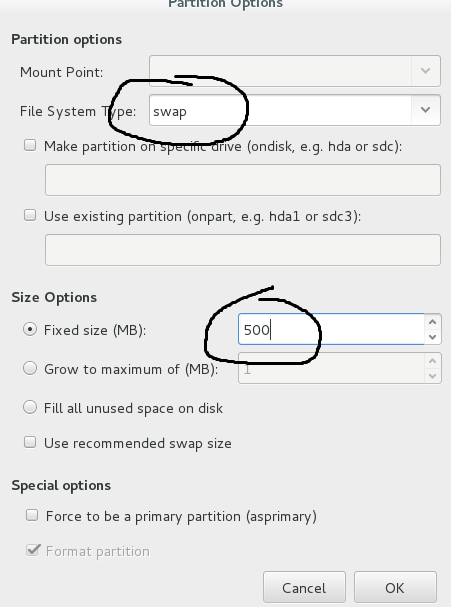Image resolution: width=451 pixels, height=607 pixels.
Task: Expand the File System Type dropdown arrow
Action: [425, 110]
